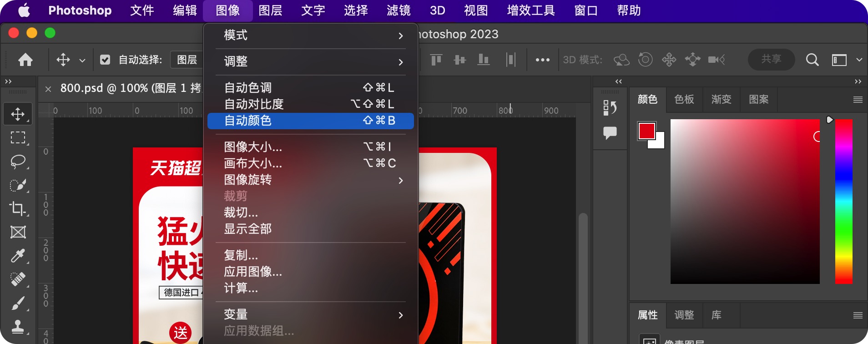Click the 3D slide icon
Image resolution: width=868 pixels, height=344 pixels.
point(692,60)
